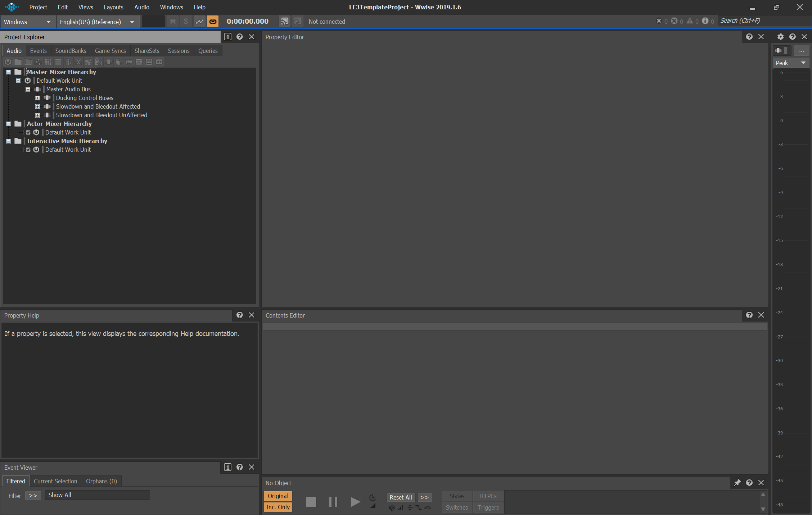Click the Music Segment toolbar icon
The height and width of the screenshot is (515, 812).
pos(149,62)
